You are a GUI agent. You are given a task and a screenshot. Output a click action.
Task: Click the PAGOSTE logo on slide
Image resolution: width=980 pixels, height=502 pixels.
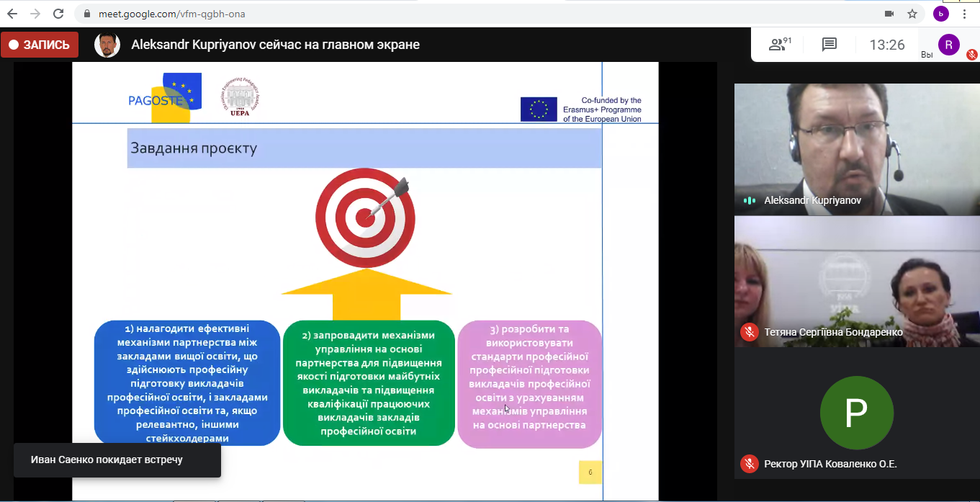tap(165, 97)
